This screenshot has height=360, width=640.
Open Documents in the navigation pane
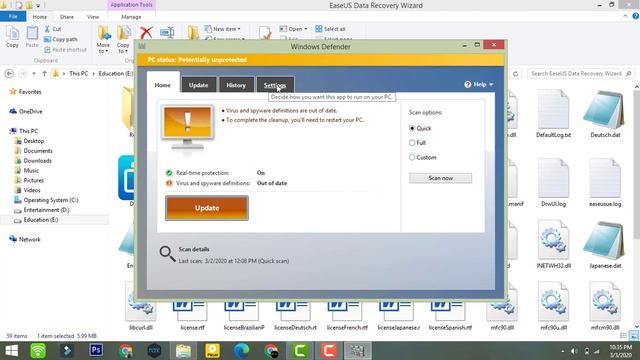33,151
